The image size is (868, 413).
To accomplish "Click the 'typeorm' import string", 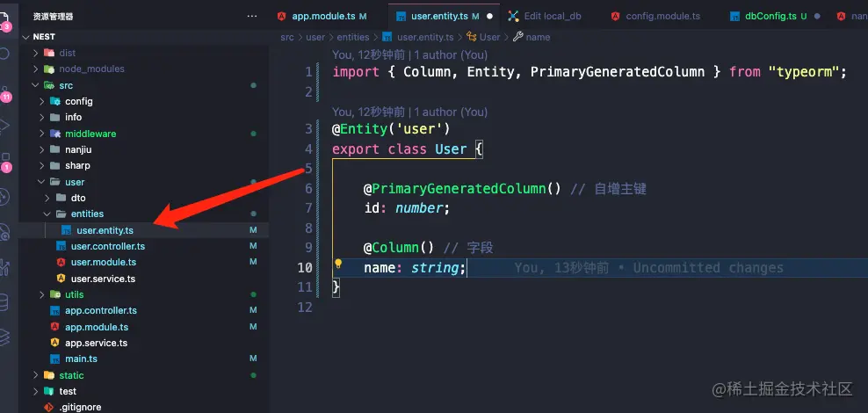I will [804, 72].
